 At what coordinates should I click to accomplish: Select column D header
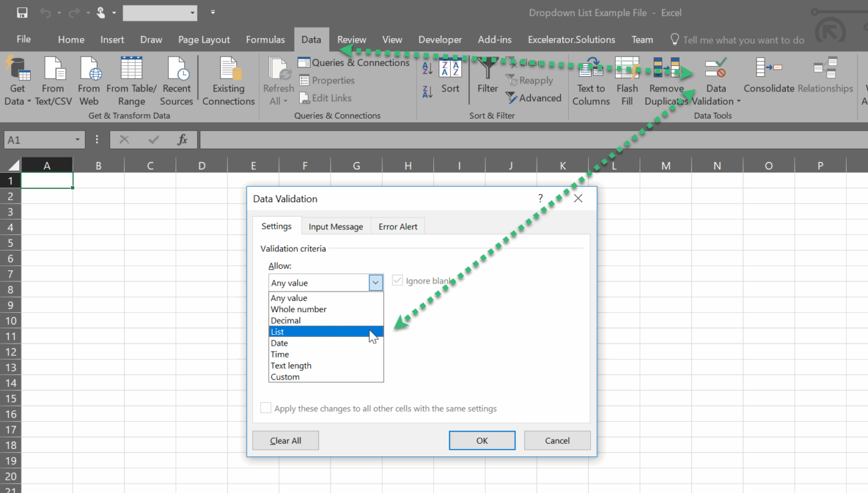click(202, 165)
